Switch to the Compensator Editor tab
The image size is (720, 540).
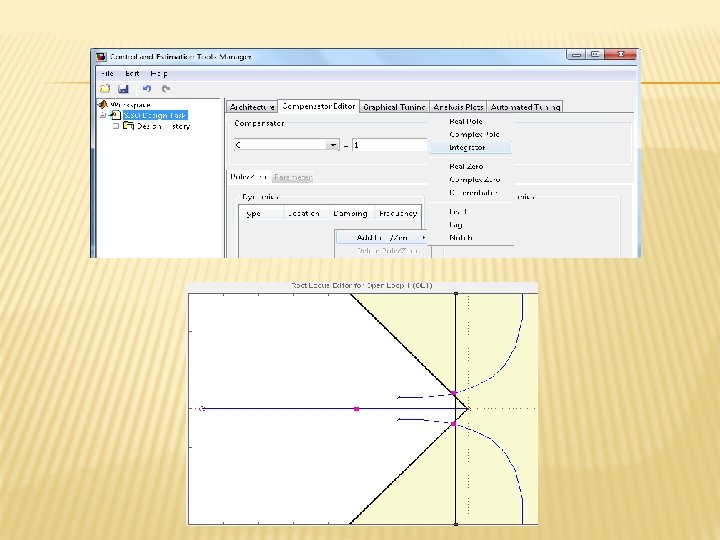coord(319,106)
